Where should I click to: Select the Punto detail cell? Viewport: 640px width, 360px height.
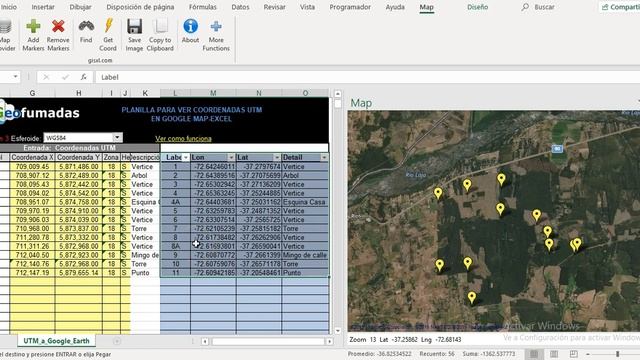305,273
